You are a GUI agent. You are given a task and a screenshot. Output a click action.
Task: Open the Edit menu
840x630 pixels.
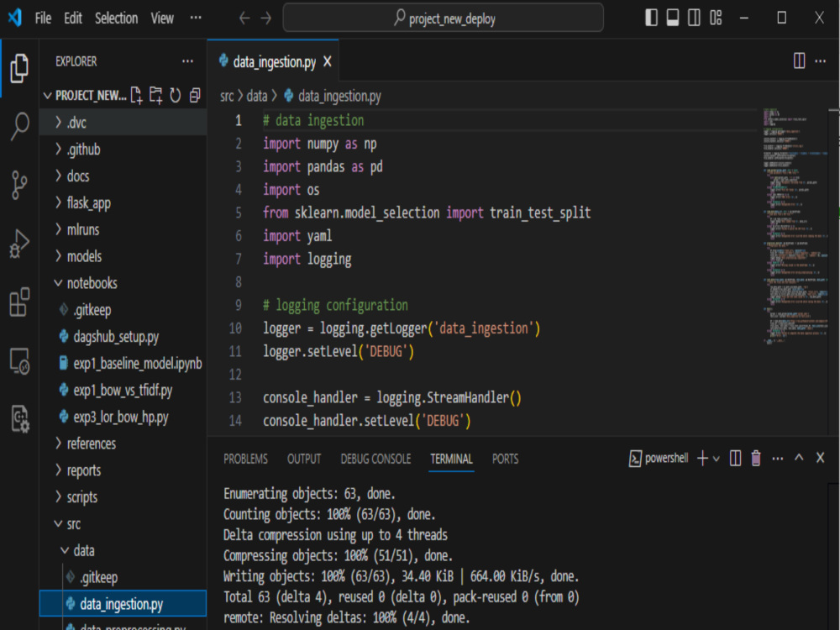click(73, 18)
